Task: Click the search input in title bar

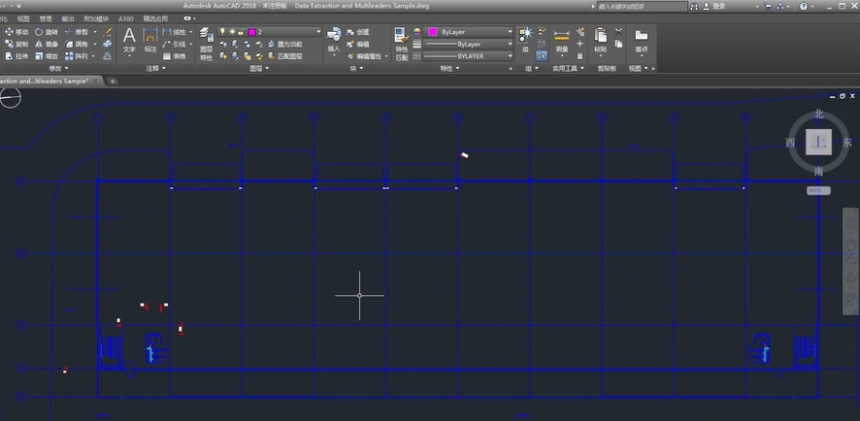Action: tap(642, 6)
